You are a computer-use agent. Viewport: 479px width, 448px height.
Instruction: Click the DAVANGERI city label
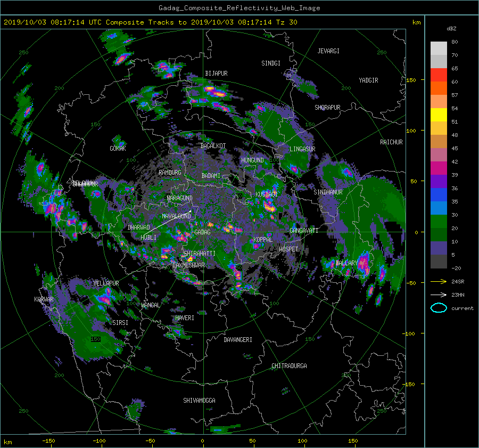click(x=238, y=340)
